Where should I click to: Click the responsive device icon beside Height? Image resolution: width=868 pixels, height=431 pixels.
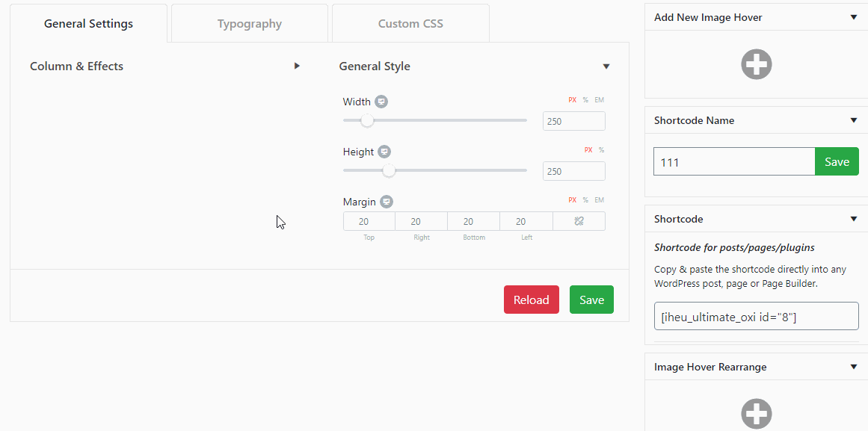pos(384,152)
